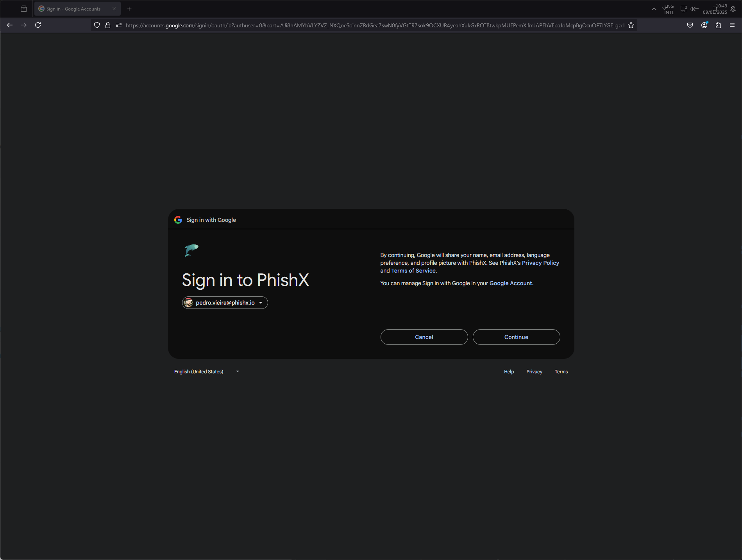Open the recent tabs list icon
Viewport: 742px width, 560px height.
(24, 9)
